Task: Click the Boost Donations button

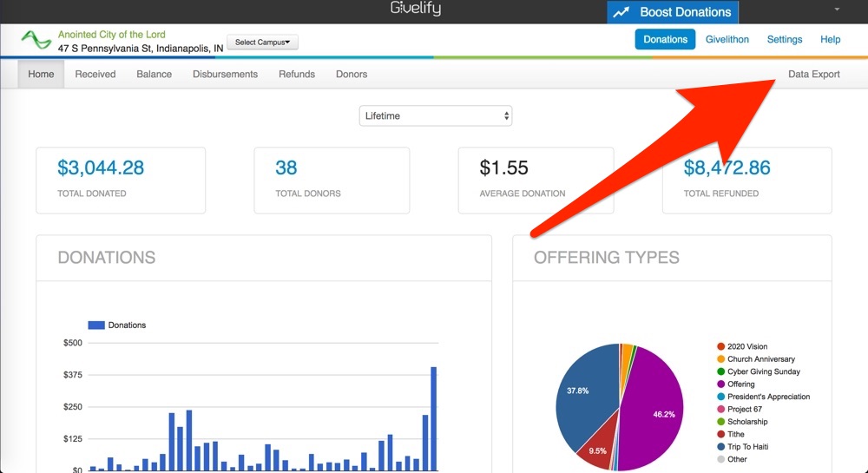Action: [673, 12]
